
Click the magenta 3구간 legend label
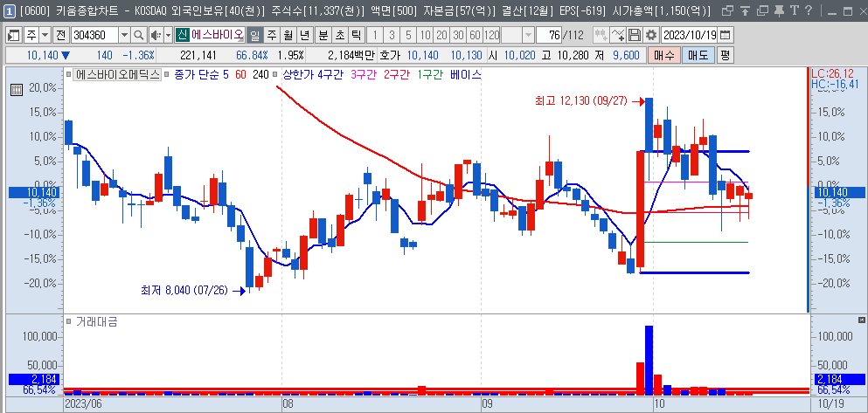[x=365, y=74]
